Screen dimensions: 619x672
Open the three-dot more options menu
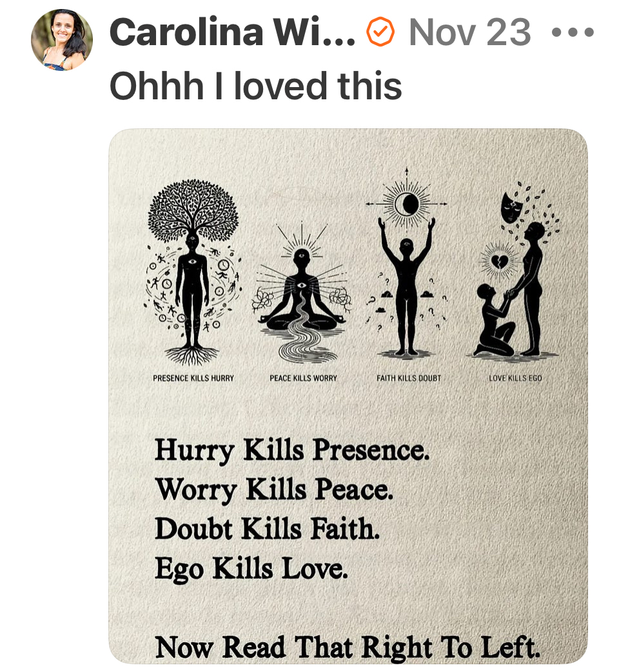click(574, 32)
